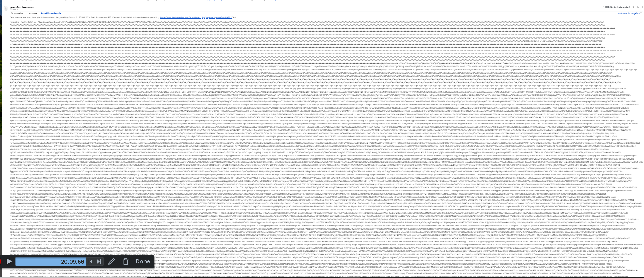Reply to the email with arrow icon
644x278 pixels.
click(638, 7)
